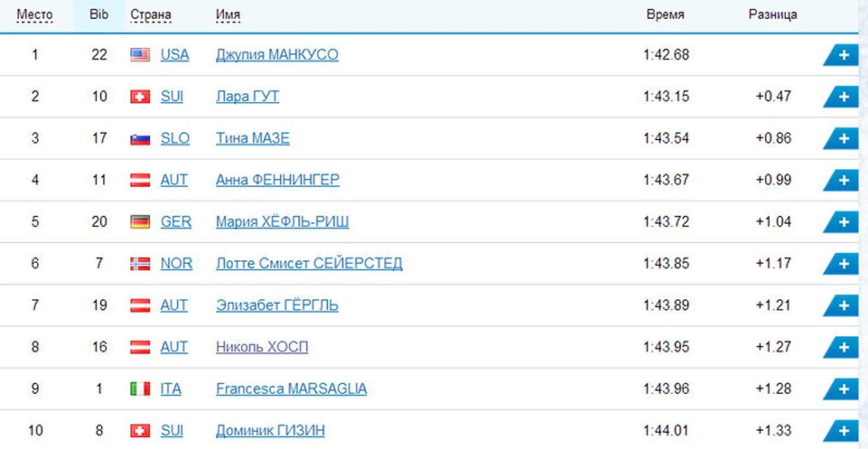Click plus icon for Мария ХЁФЛЬ-РИШ
The height and width of the screenshot is (449, 868).
click(x=843, y=222)
